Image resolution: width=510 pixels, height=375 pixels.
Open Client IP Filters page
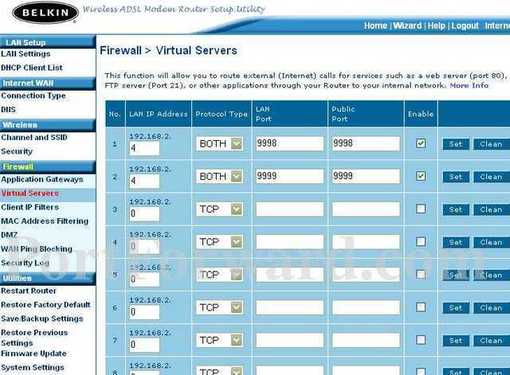(x=30, y=207)
